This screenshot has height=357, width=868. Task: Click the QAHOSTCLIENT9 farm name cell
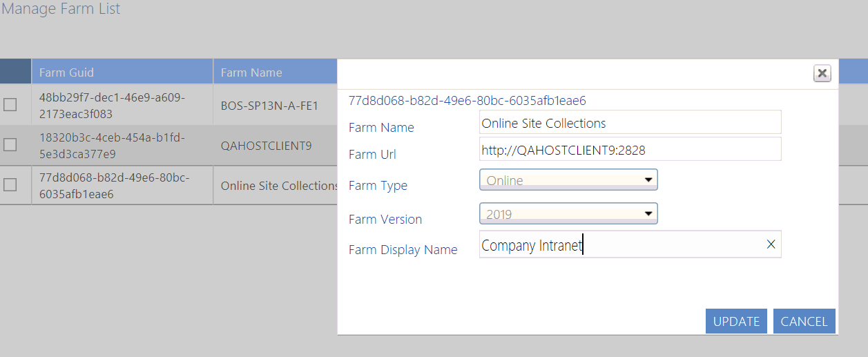(x=267, y=146)
